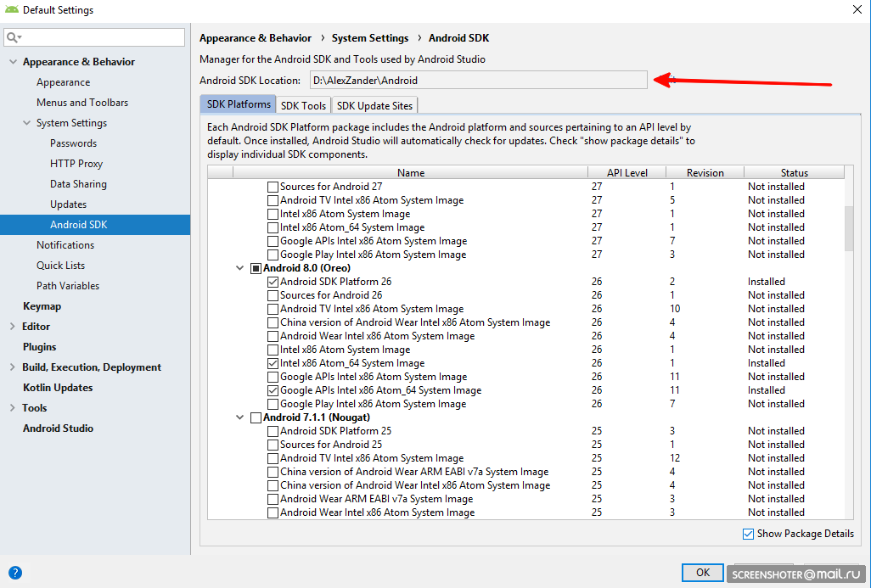
Task: Collapse the Android 8.0 (Oreo) group
Action: click(240, 268)
